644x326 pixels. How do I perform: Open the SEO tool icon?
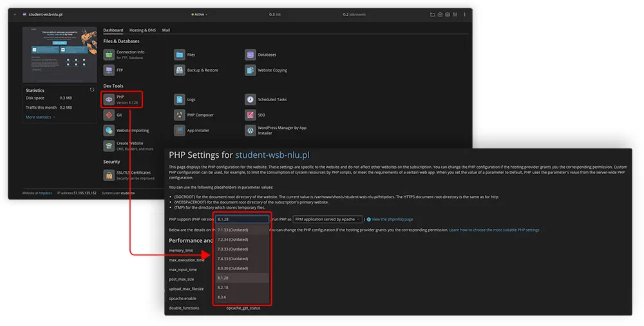[x=250, y=115]
